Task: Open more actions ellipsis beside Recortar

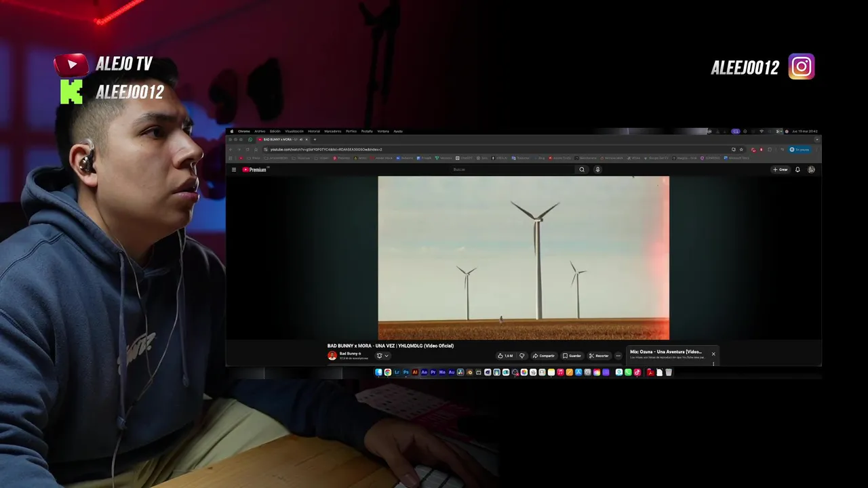Action: tap(618, 356)
